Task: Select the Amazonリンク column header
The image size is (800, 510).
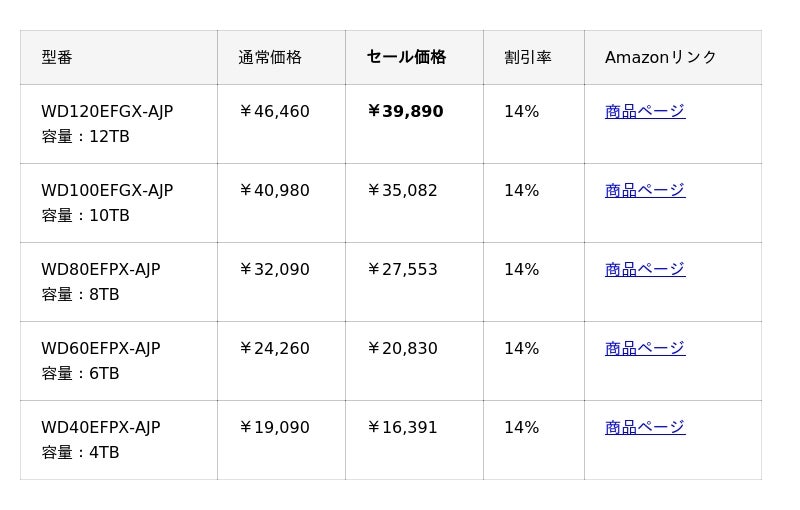Action: [x=661, y=57]
